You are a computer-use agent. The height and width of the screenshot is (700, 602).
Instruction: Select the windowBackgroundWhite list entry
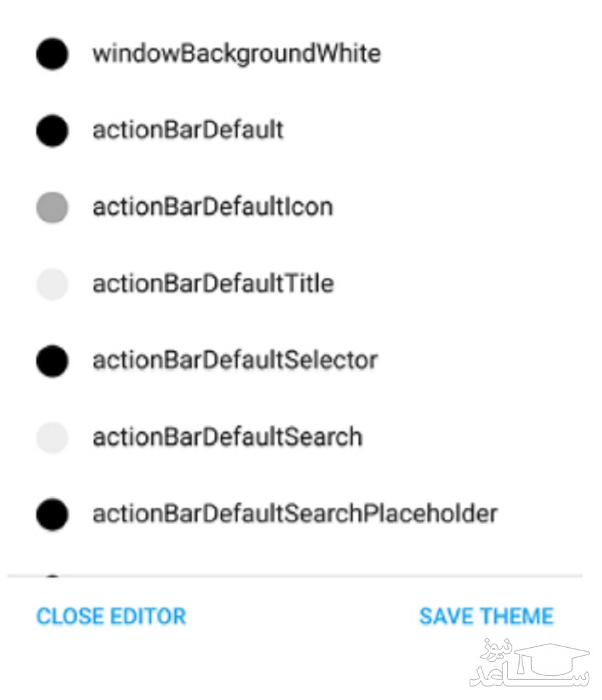236,54
